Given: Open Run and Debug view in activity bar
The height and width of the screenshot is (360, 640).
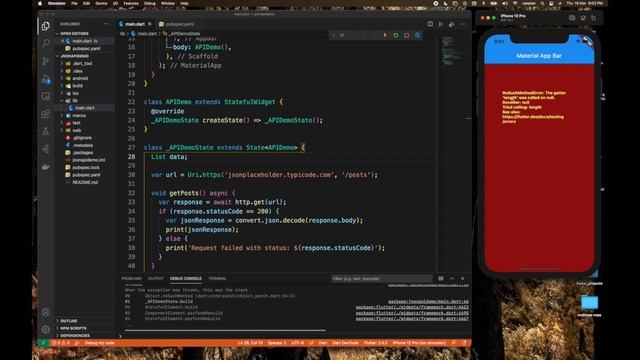Looking at the screenshot, I should (x=46, y=79).
